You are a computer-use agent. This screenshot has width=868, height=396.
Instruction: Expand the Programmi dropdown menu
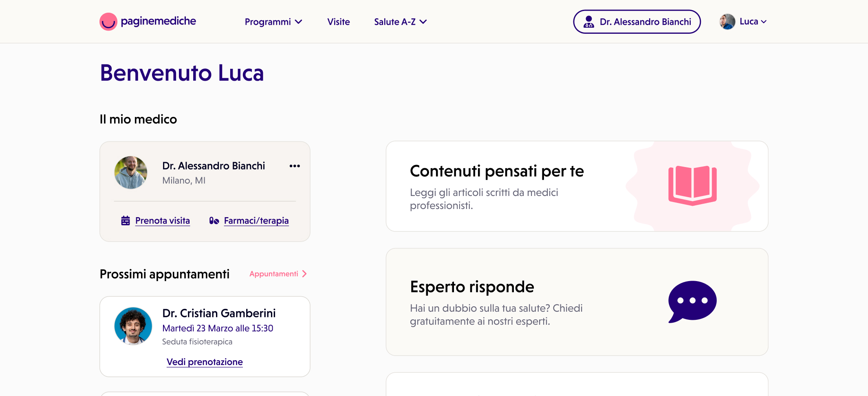click(x=273, y=22)
